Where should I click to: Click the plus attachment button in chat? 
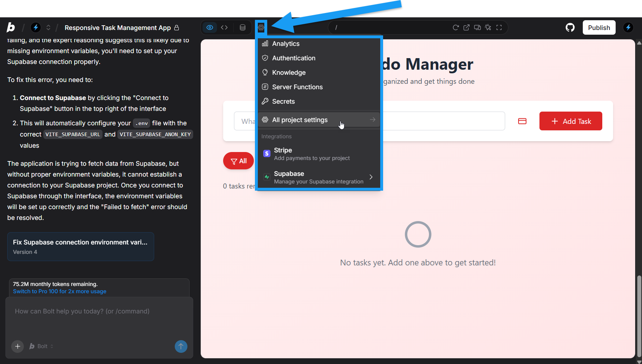17,346
